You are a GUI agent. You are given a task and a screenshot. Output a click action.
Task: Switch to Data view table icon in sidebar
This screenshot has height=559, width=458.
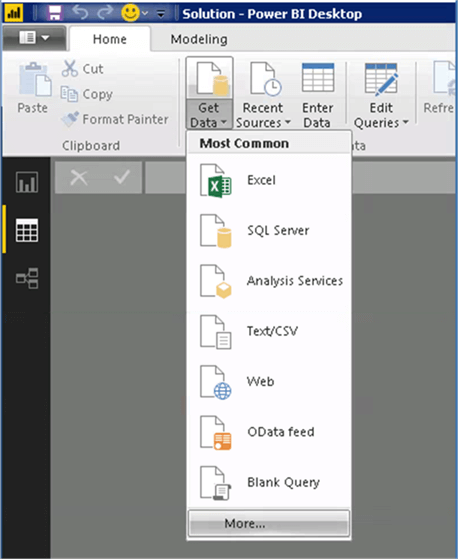(x=27, y=230)
